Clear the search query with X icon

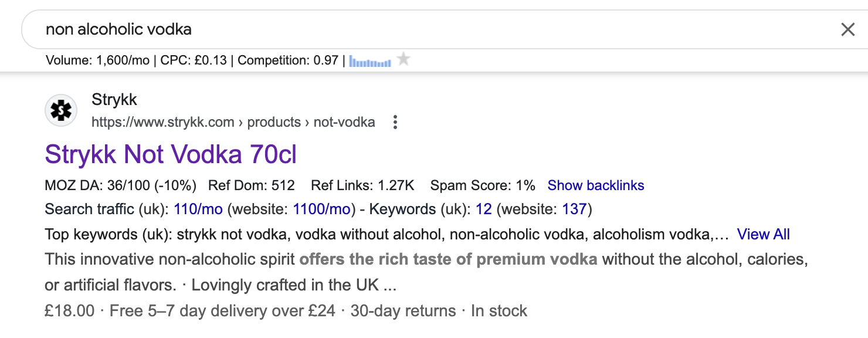coord(847,29)
